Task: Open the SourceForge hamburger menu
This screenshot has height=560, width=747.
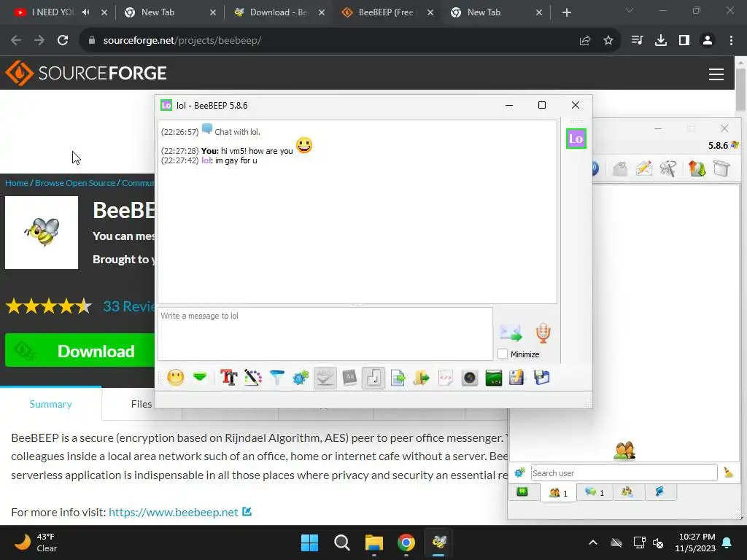Action: (716, 74)
